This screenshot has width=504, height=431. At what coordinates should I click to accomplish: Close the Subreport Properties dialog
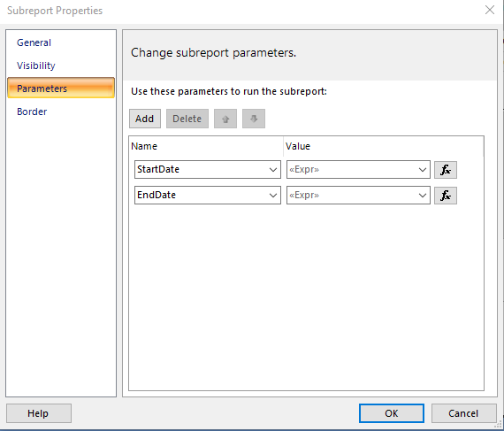[x=490, y=10]
